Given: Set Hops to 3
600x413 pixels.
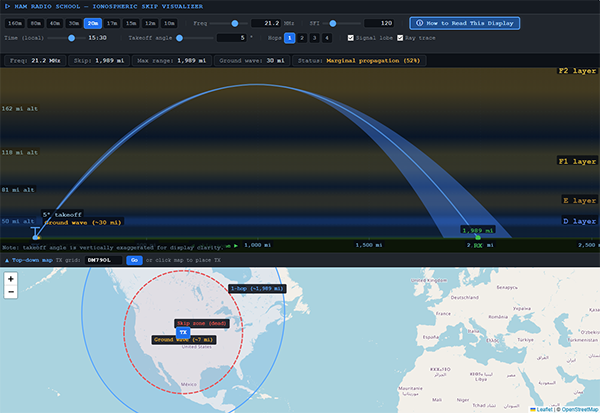Looking at the screenshot, I should pos(315,38).
